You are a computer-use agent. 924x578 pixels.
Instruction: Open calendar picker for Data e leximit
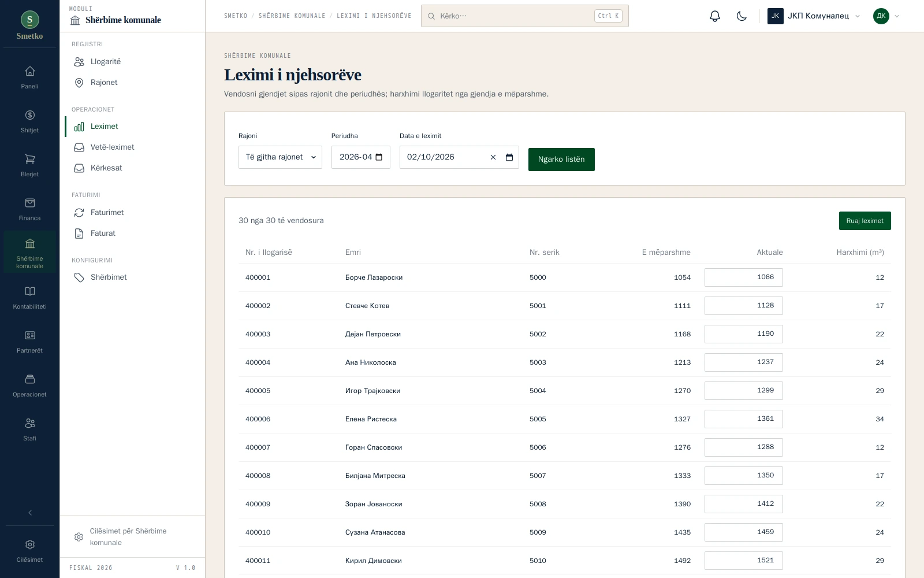point(509,157)
